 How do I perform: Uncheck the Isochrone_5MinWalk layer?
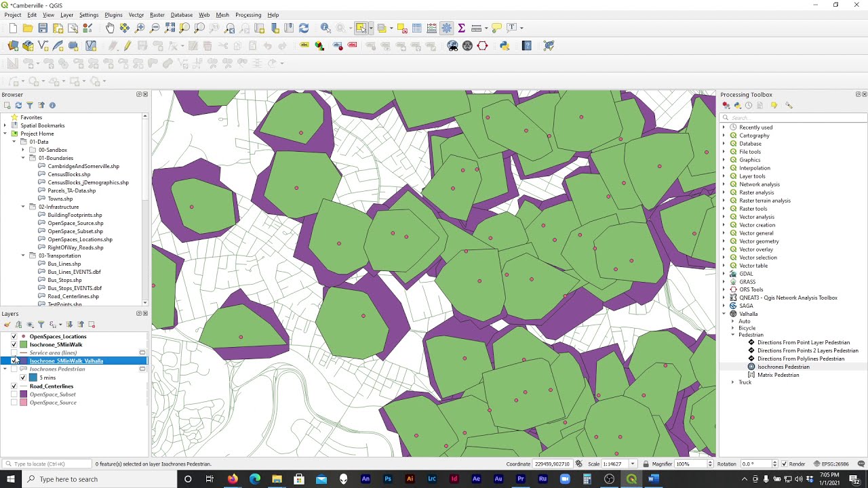click(14, 344)
